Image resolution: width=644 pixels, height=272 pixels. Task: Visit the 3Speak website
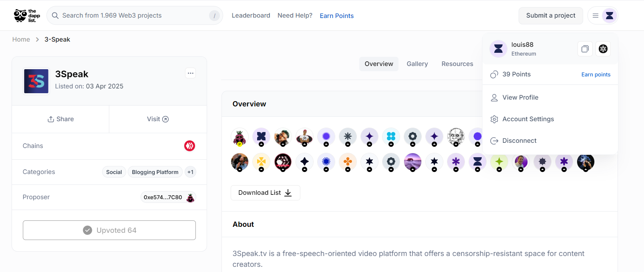(x=158, y=119)
